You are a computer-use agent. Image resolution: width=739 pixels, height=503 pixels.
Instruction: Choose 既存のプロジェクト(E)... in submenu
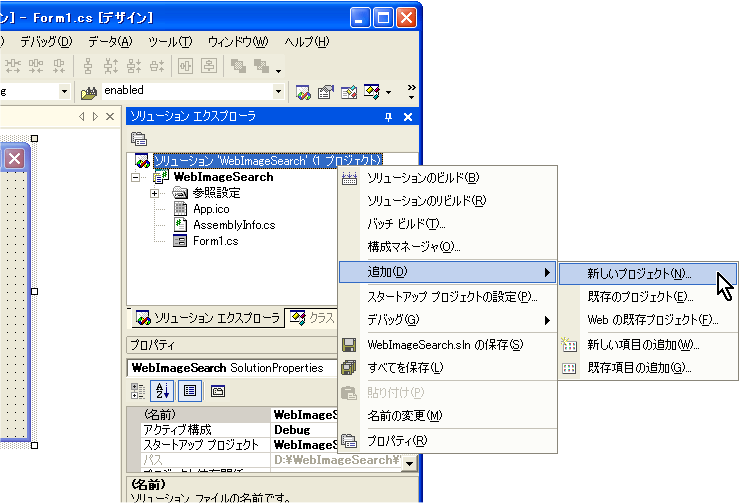tap(648, 297)
